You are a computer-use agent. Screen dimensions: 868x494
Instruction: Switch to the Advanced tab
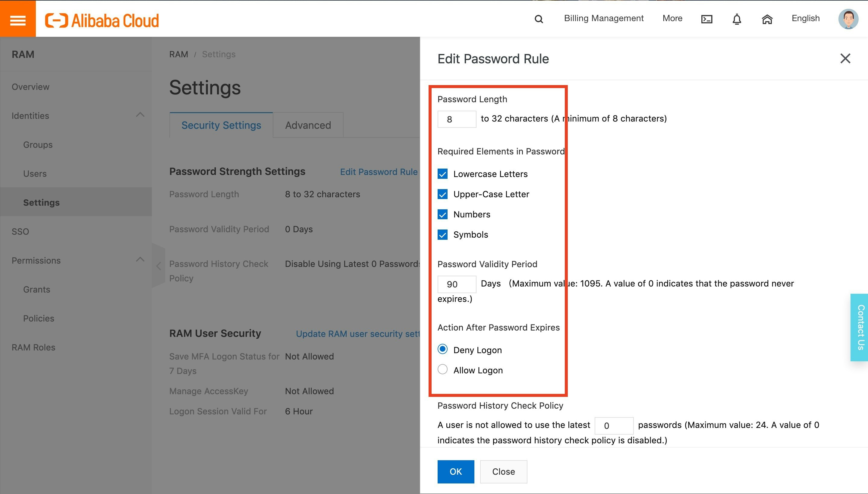308,125
